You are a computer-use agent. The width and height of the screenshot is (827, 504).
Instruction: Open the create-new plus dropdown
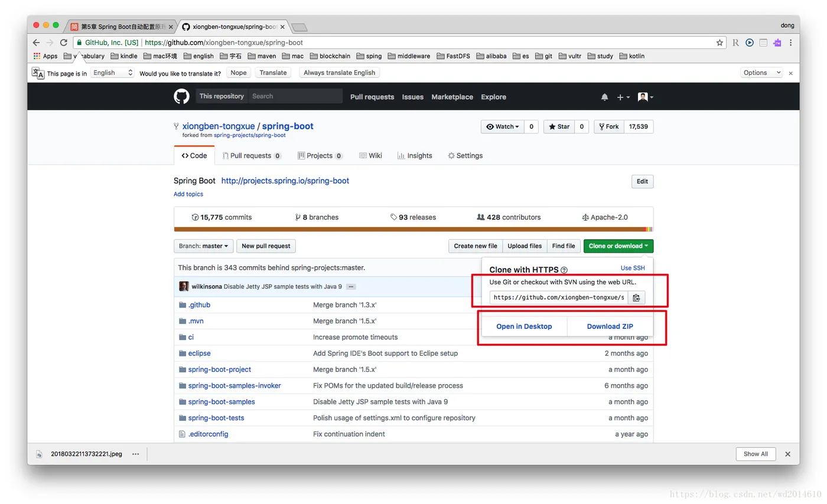[x=623, y=97]
